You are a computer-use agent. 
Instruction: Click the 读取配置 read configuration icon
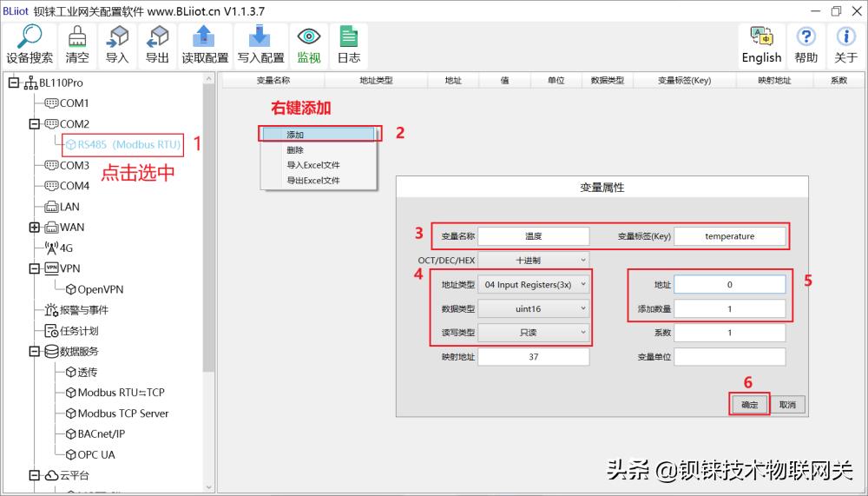[x=205, y=37]
